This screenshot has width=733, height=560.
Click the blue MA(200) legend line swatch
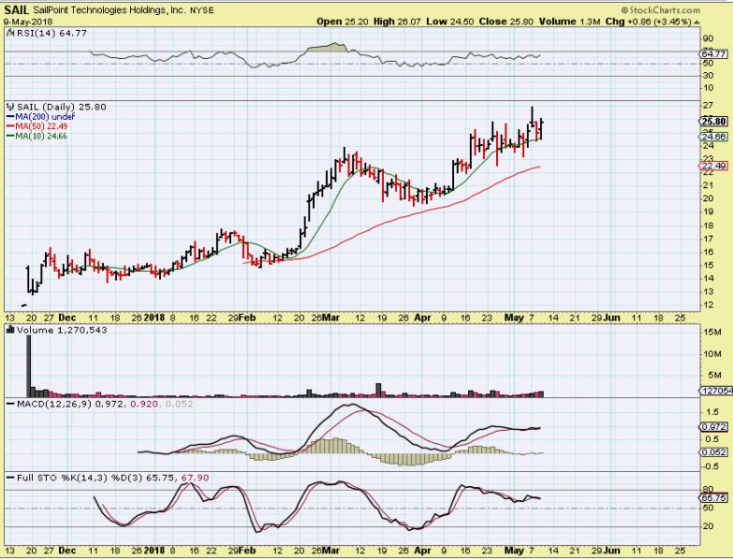point(9,117)
